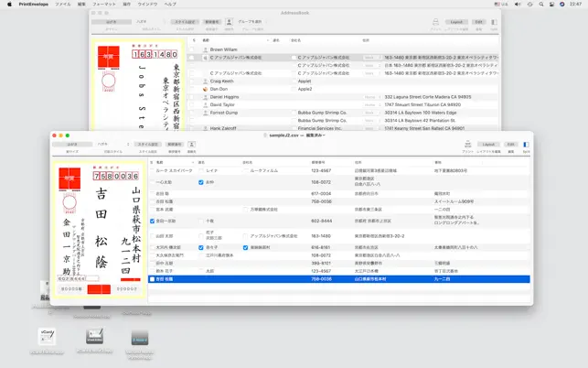Click the person icon beside Forrest Gump
This screenshot has height=368, width=588.
(x=205, y=113)
